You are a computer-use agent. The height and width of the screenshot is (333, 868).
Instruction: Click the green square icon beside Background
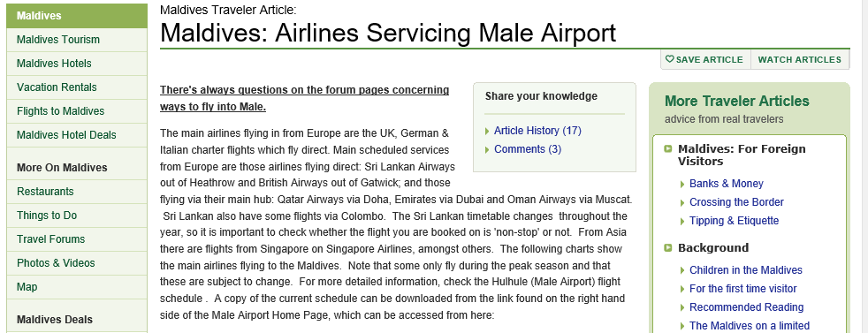(668, 248)
